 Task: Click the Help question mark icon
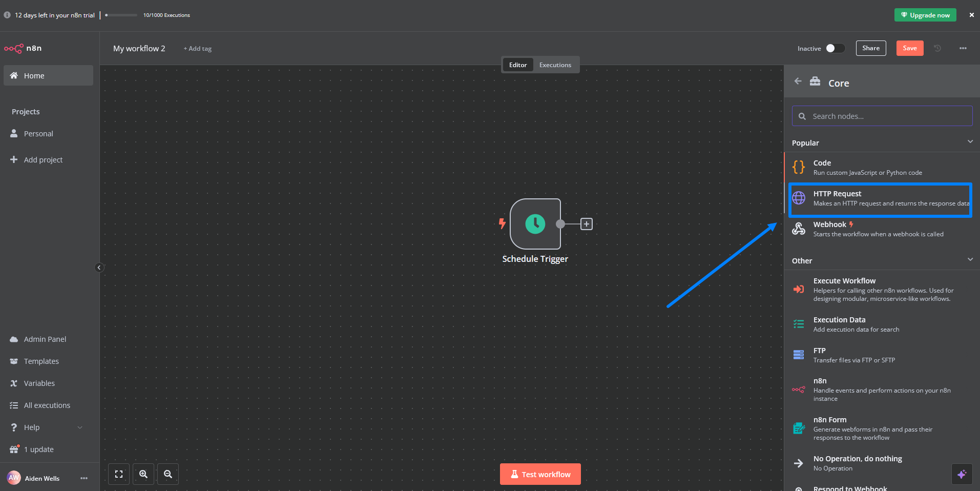[14, 427]
